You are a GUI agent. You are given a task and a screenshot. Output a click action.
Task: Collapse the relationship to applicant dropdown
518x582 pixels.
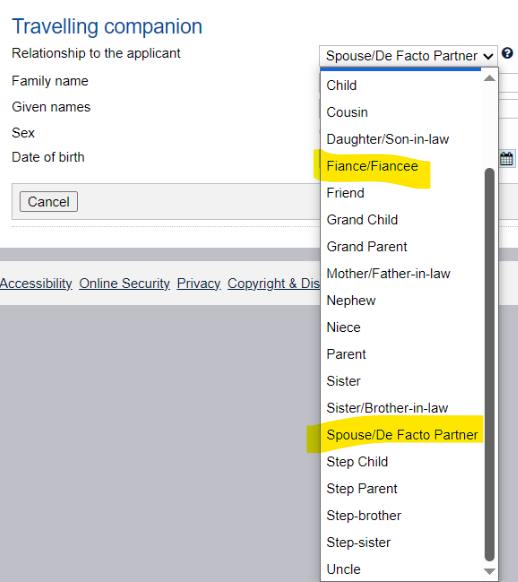tap(408, 56)
